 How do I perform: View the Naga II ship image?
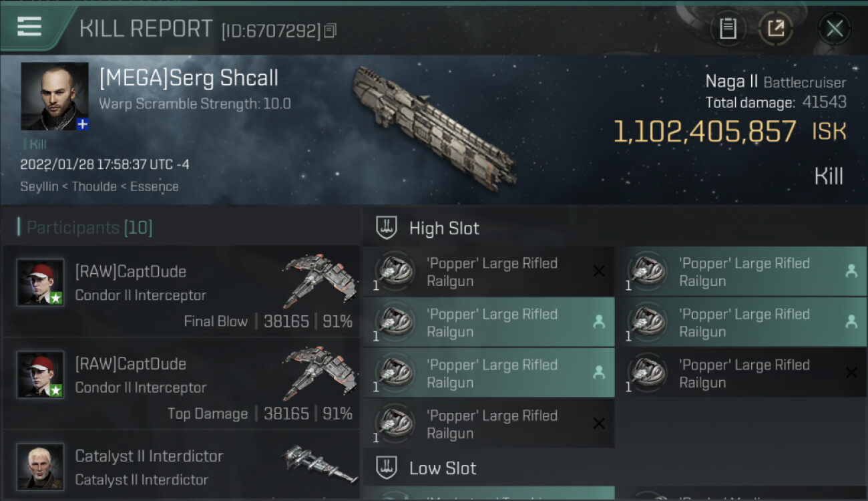point(434,126)
